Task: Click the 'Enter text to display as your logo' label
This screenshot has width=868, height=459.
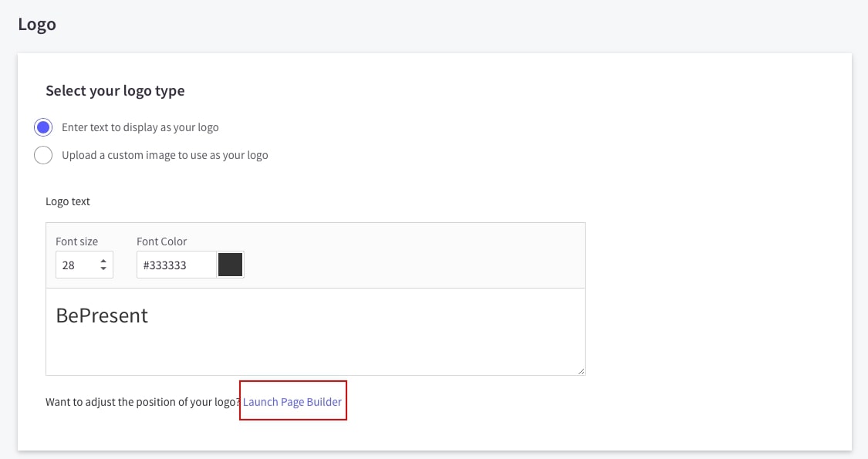Action: coord(140,127)
